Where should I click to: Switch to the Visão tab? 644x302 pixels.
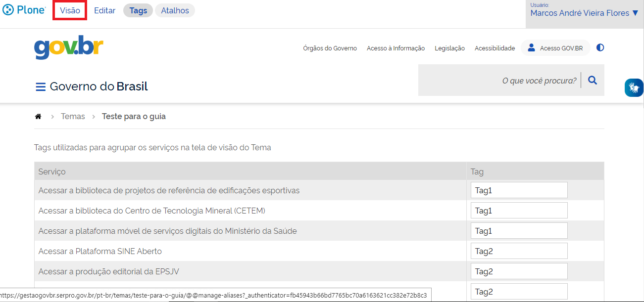[x=70, y=10]
